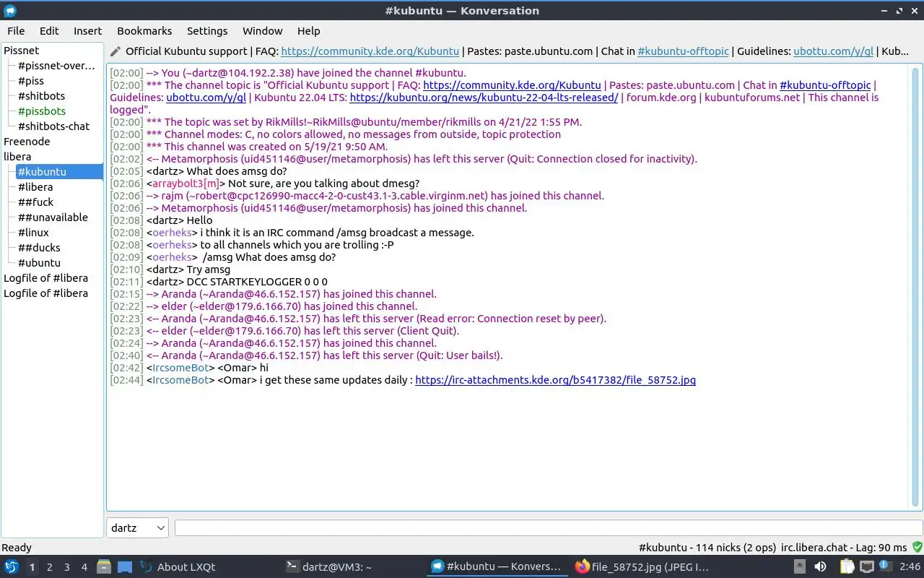
Task: Click the chat view vertical scrollbar
Action: tap(915, 288)
